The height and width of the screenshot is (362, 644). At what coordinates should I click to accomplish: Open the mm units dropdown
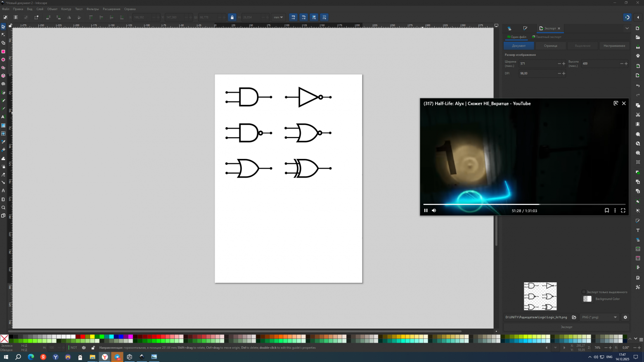[x=278, y=17]
